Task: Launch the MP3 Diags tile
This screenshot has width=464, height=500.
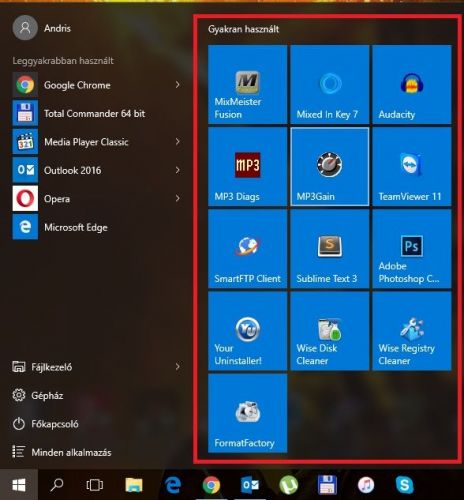Action: 247,167
